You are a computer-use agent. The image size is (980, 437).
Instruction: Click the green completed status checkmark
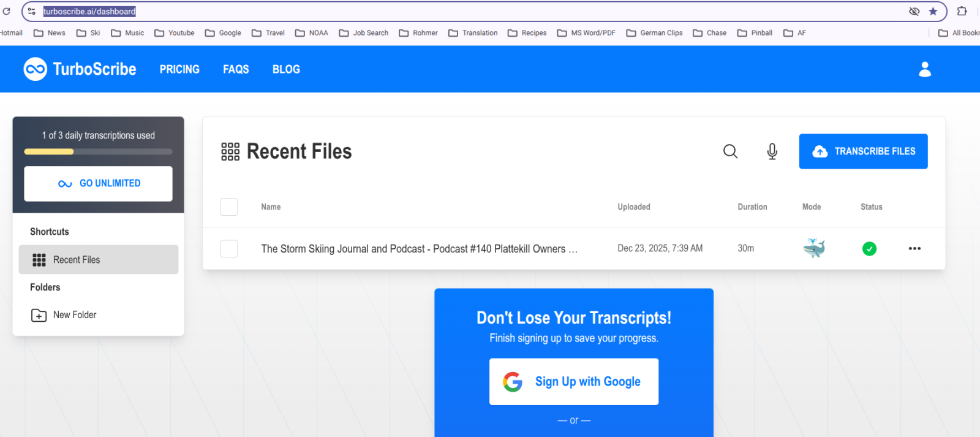pos(869,248)
